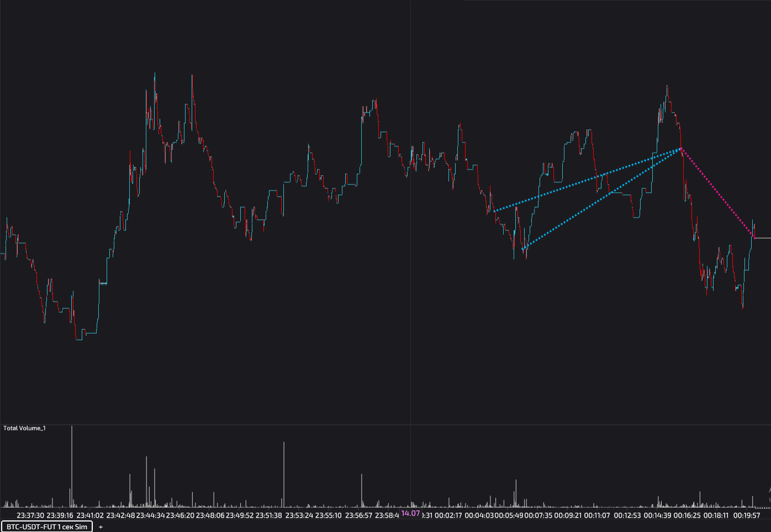This screenshot has width=771, height=532.
Task: Click the 00:07:35 time axis label
Action: click(538, 515)
